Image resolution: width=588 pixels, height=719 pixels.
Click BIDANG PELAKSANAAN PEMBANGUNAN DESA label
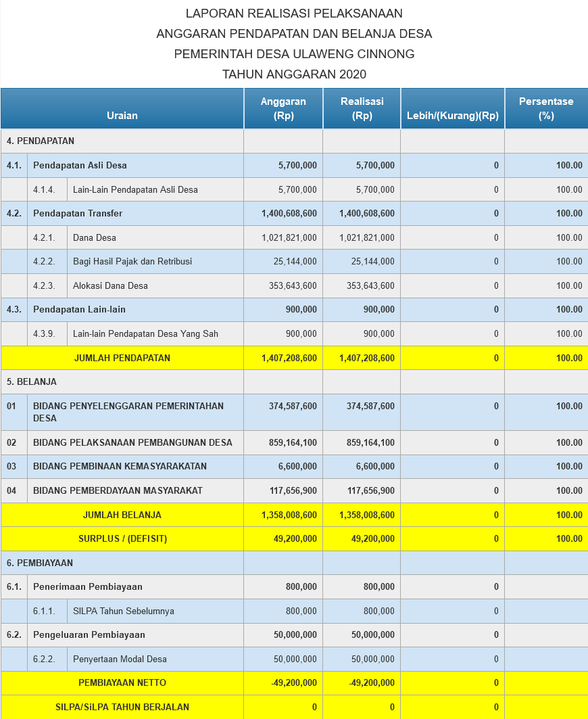point(132,442)
